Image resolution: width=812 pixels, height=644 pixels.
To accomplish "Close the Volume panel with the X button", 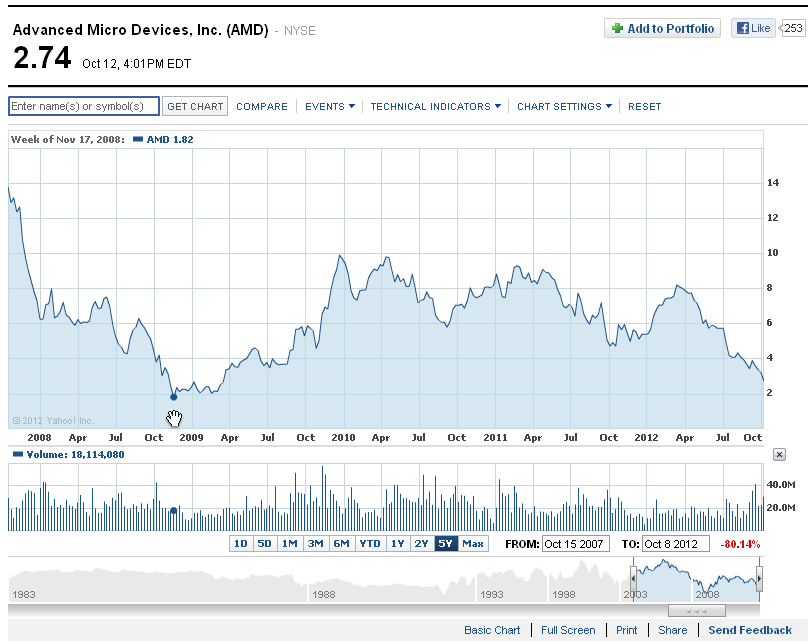I will click(779, 455).
